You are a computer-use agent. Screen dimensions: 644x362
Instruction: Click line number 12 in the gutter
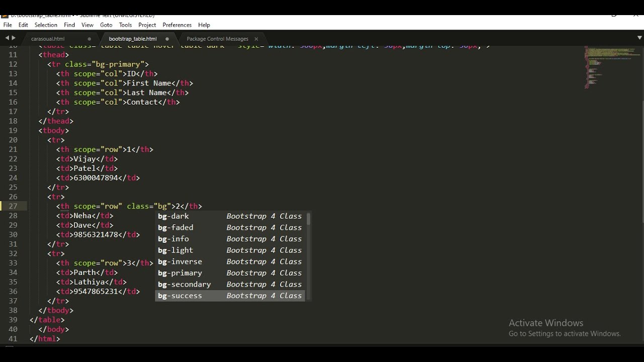click(13, 64)
